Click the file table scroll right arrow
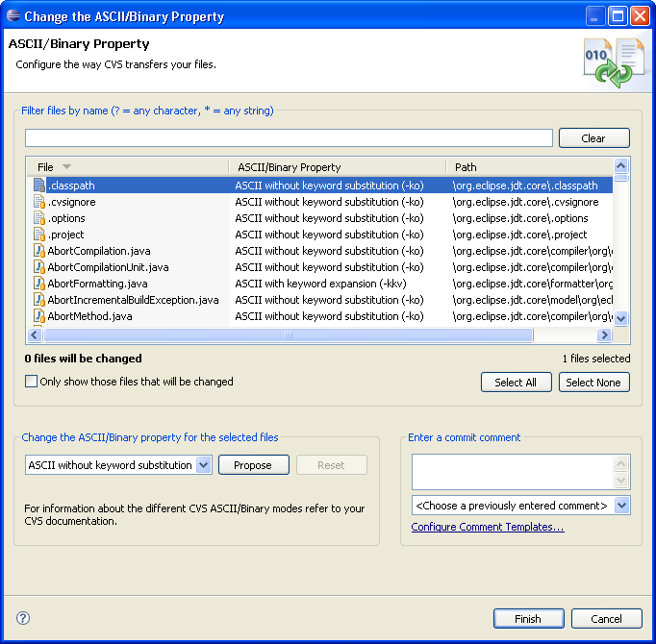 (x=604, y=334)
